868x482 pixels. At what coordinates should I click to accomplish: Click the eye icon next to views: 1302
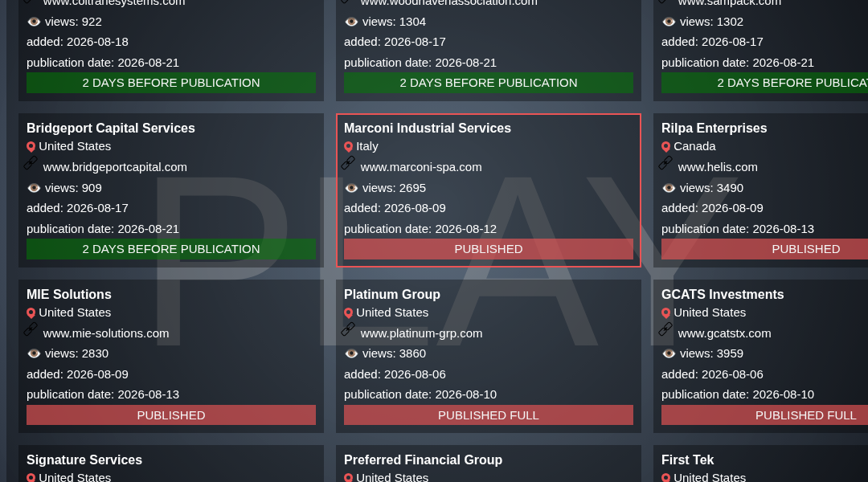pyautogui.click(x=669, y=22)
